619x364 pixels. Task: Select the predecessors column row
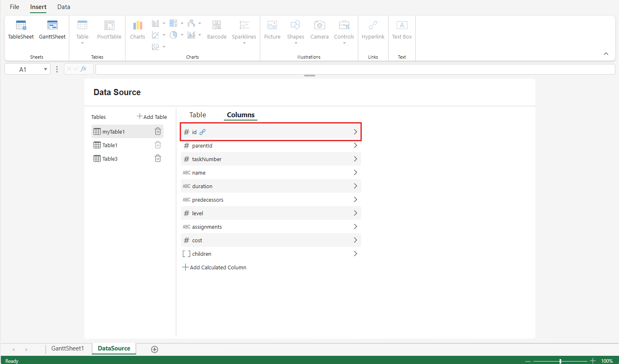coord(271,200)
